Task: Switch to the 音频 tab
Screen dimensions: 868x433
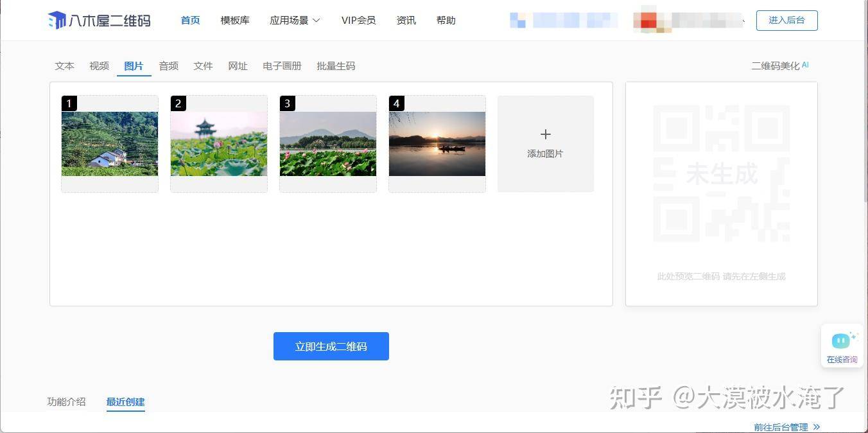Action: (168, 66)
